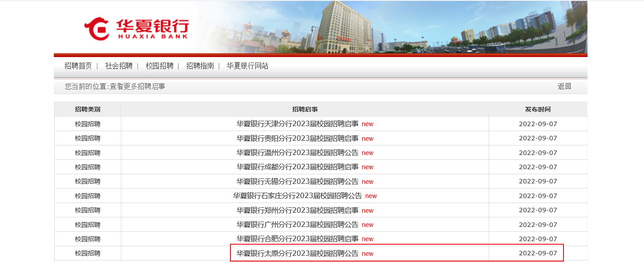644x262 pixels.
Task: Open 温州分行 2023 campus recruitment announcement
Action: click(x=297, y=153)
